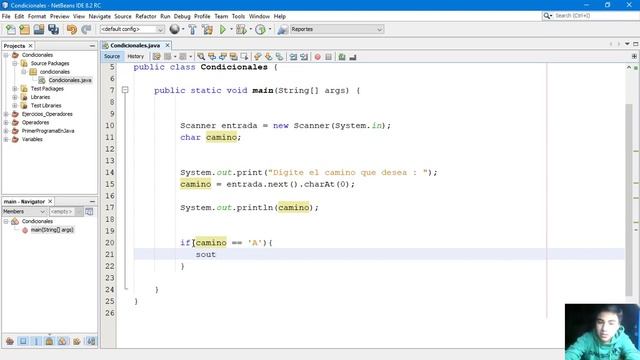Click the New Project toolbar icon
This screenshot has height=360, width=640.
click(25, 29)
